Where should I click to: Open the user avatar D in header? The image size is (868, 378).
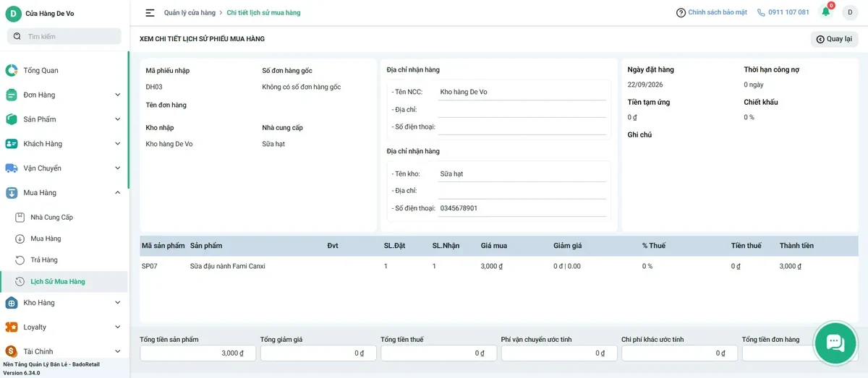tap(848, 12)
